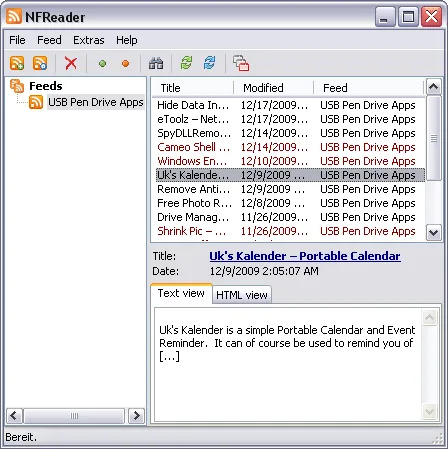Click the article list vertical scrollbar thumb
Image resolution: width=448 pixels, height=449 pixels.
[433, 138]
